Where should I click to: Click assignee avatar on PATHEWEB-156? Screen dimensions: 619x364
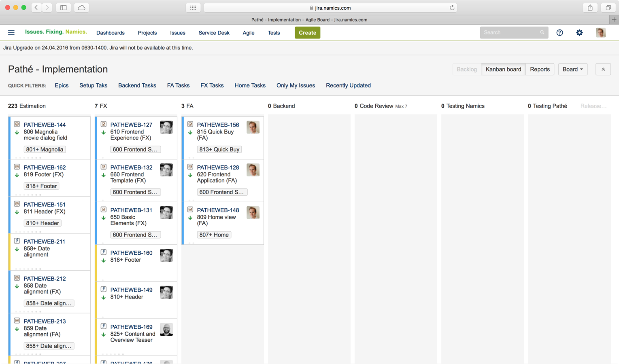click(253, 127)
